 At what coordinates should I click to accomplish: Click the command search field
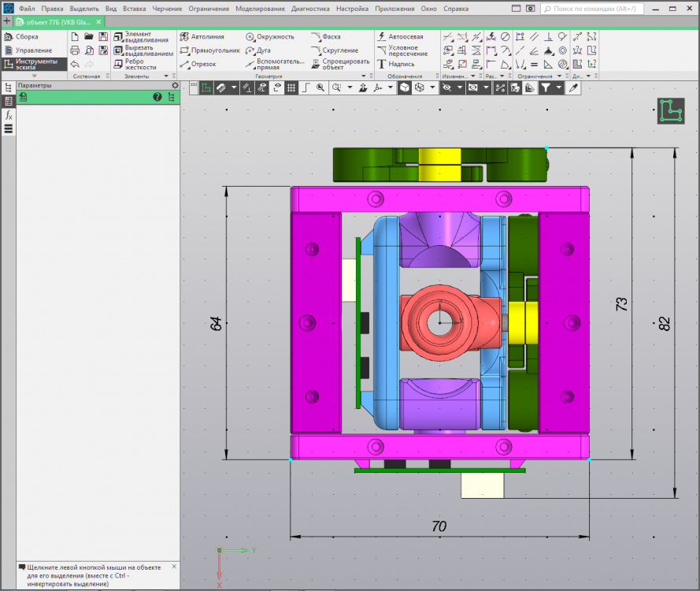point(591,9)
